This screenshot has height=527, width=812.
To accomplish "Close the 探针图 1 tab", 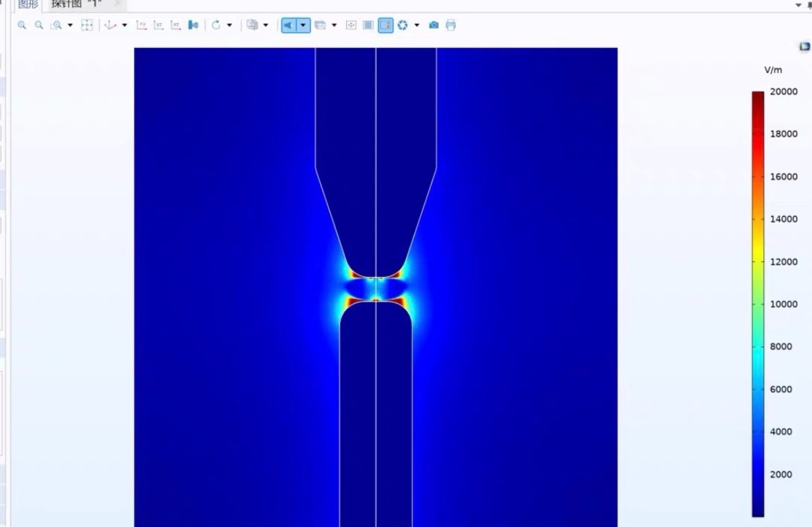I will 117,3.
